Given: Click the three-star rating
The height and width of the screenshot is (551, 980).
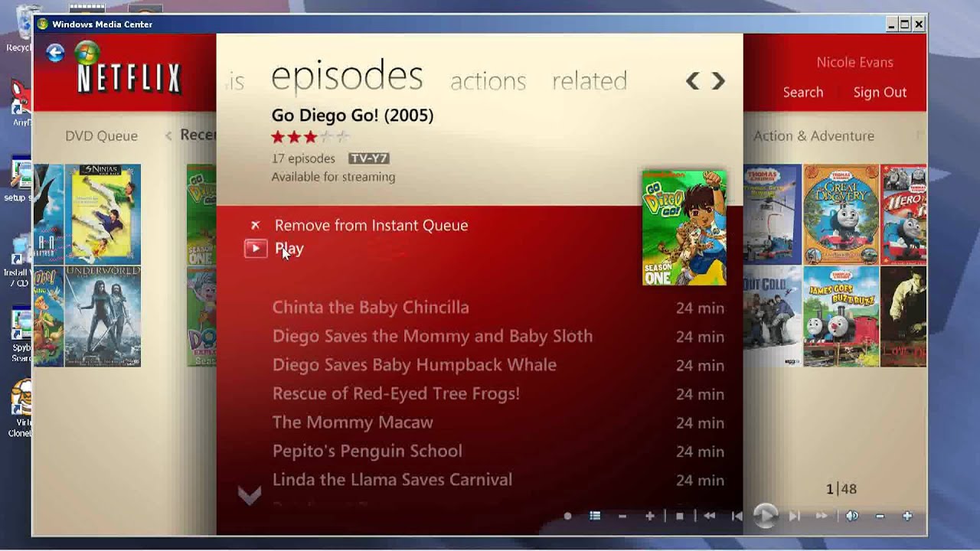Looking at the screenshot, I should click(x=310, y=137).
